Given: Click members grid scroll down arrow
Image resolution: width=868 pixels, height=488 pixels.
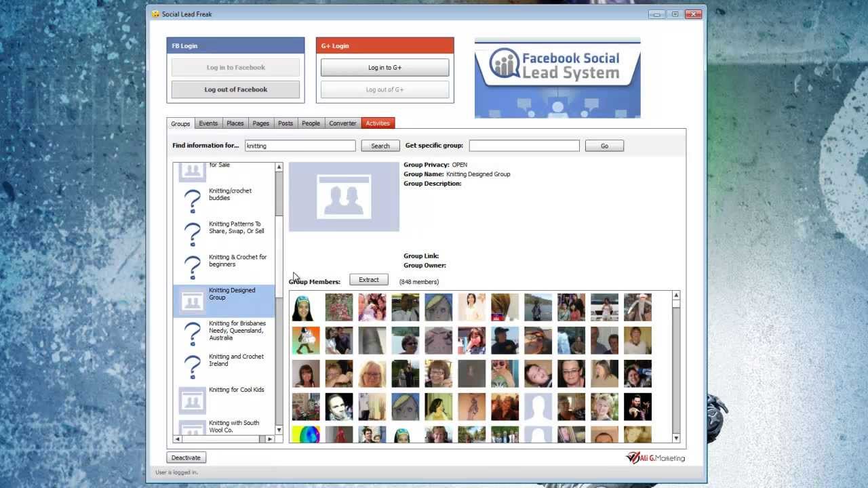Looking at the screenshot, I should 676,439.
